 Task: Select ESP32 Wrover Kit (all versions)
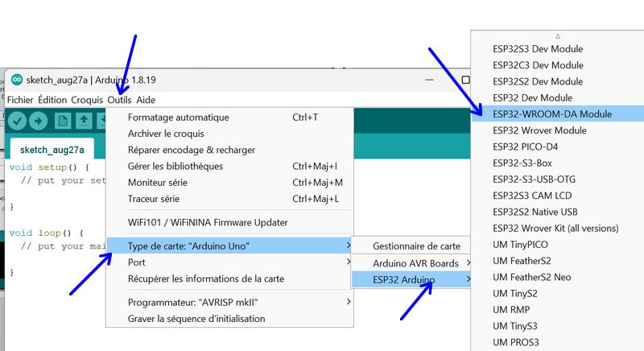tap(558, 228)
